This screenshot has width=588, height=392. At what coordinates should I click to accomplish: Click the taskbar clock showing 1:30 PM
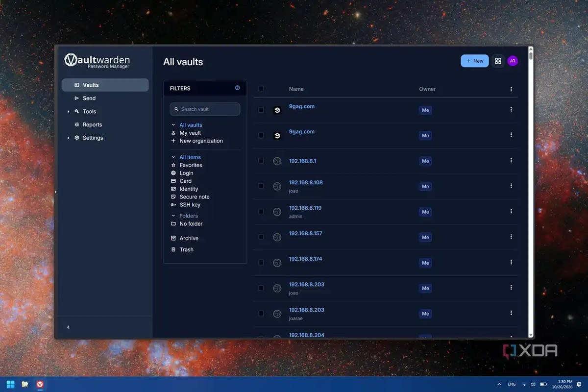tap(563, 385)
